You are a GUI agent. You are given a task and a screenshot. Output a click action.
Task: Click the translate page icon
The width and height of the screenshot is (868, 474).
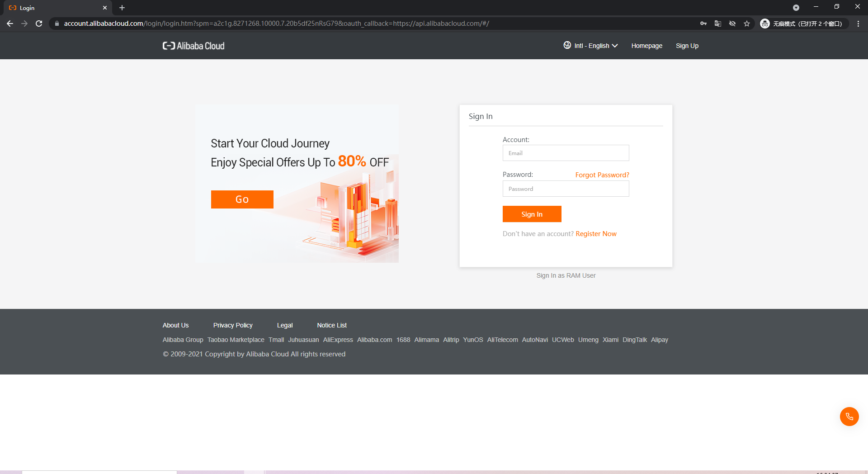(717, 24)
